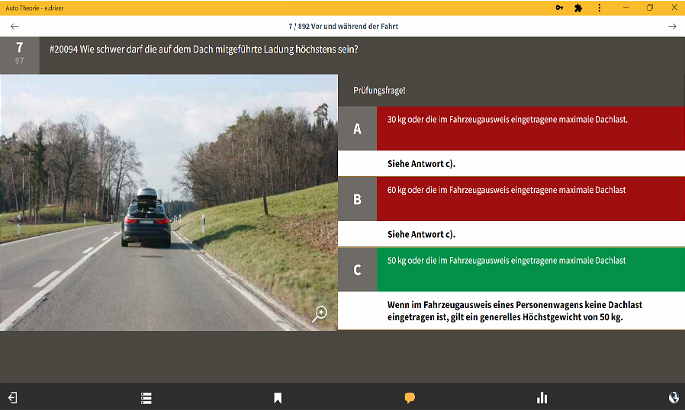Minimize the Auto Theorie window

point(626,8)
